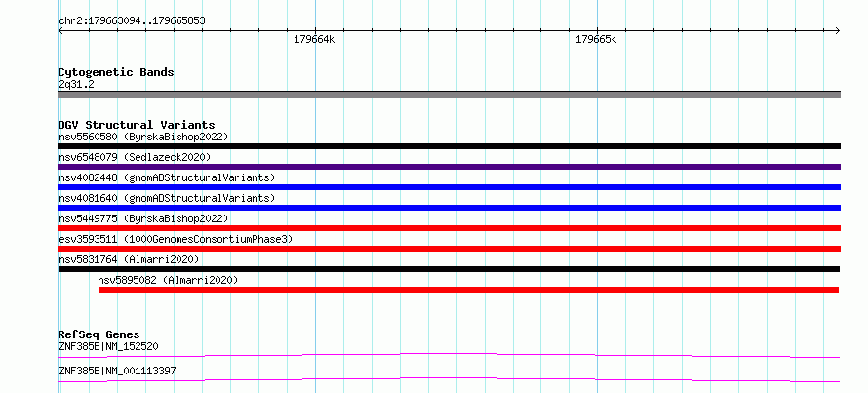The width and height of the screenshot is (868, 393).
Task: Select the ZNF385B NM_001113397 magenta intron line
Action: pyautogui.click(x=449, y=379)
